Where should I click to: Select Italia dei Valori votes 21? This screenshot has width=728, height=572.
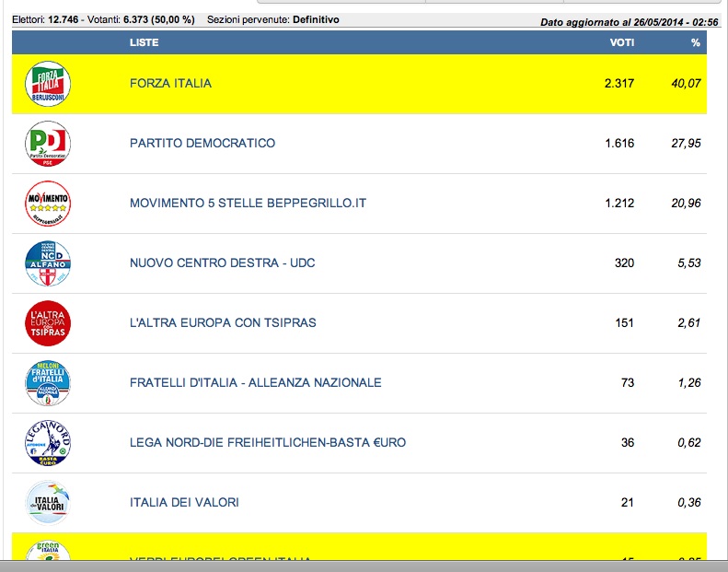[x=628, y=503]
